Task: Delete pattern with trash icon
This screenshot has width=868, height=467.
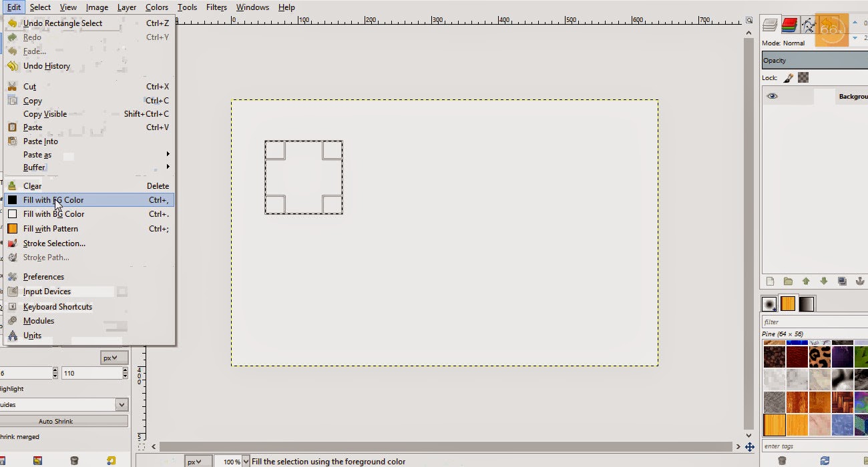Action: coord(782,460)
